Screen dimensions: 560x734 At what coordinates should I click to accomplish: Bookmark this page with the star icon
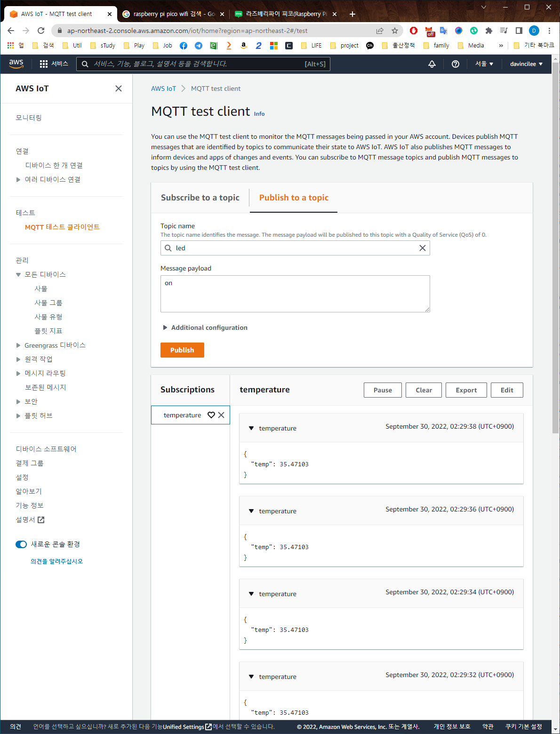click(x=395, y=31)
